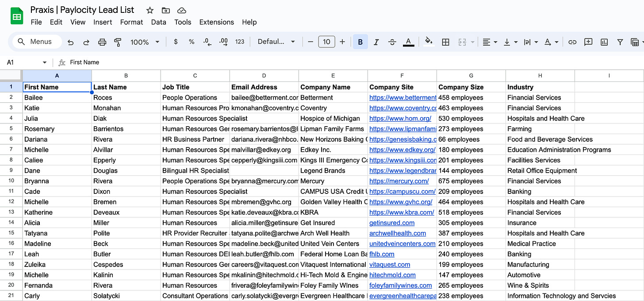
Task: Click the Select all corner box
Action: [x=11, y=75]
